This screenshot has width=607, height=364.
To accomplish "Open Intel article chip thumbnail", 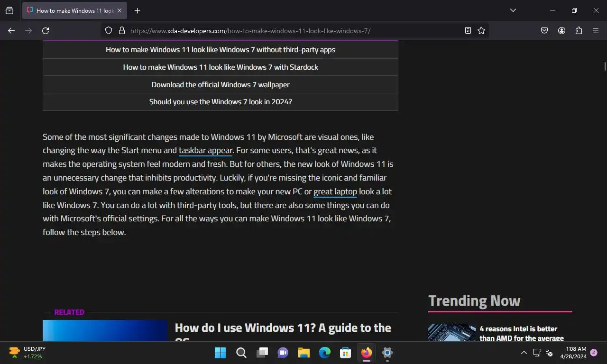I will (452, 332).
